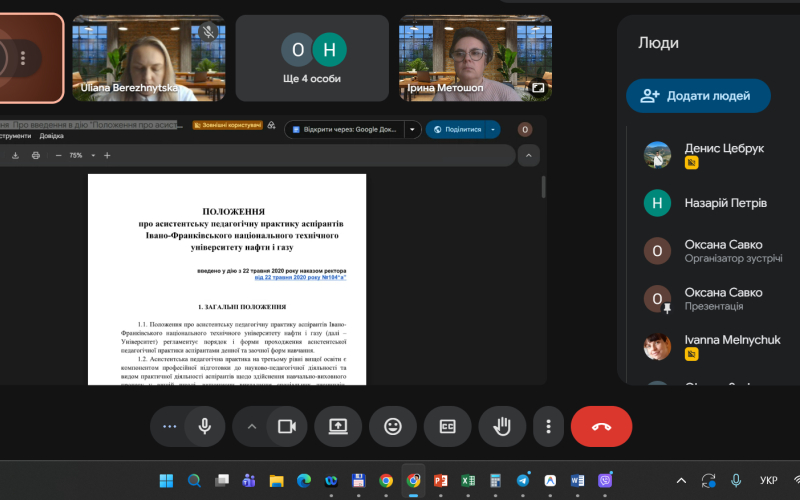Select Оксана Савко meeting organizer entry
This screenshot has width=800, height=500.
[x=714, y=251]
